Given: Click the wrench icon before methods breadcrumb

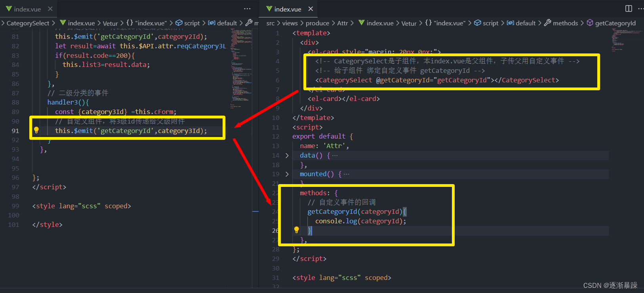Looking at the screenshot, I should [x=547, y=23].
